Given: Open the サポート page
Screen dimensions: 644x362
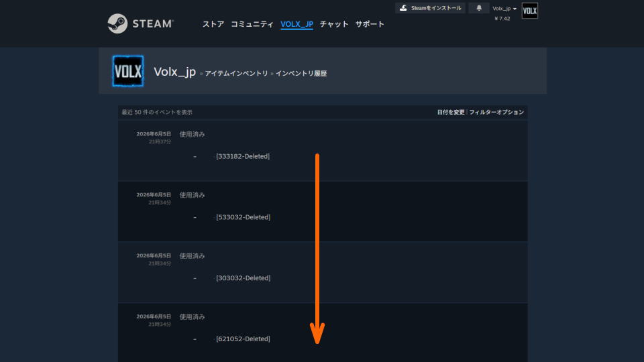Looking at the screenshot, I should coord(370,24).
